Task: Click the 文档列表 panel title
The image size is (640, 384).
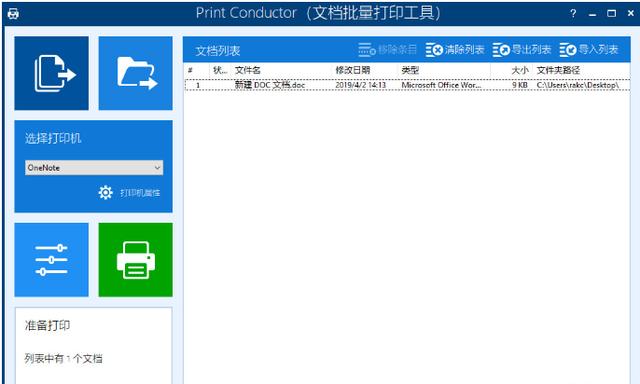Action: click(218, 51)
